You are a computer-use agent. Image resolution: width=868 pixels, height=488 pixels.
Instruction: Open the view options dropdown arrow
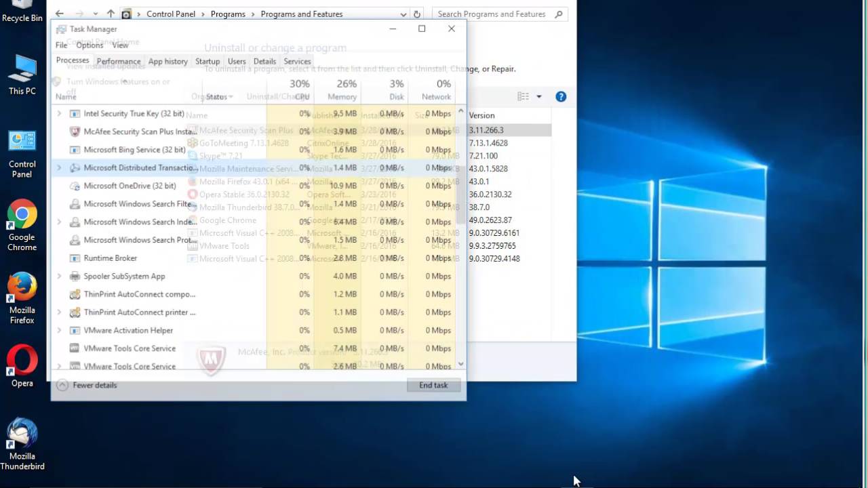pyautogui.click(x=539, y=97)
